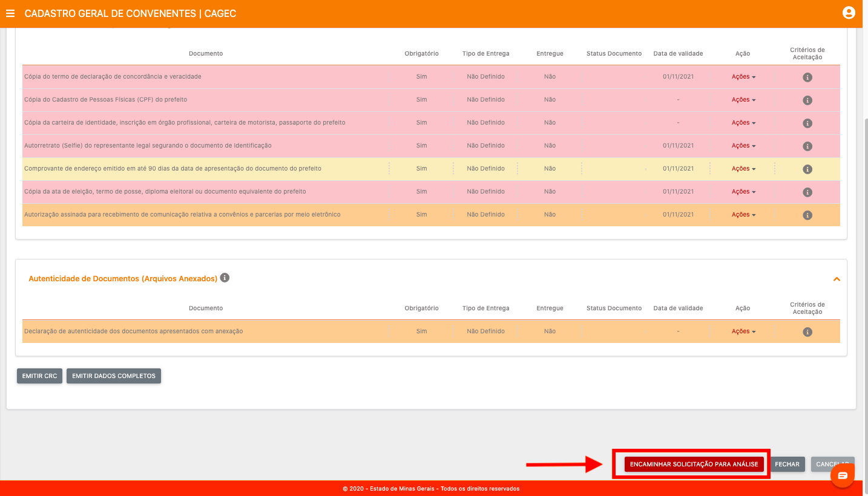Screen dimensions: 868x496
Task: Open Ações dropdown for carteira de identidade row
Action: [743, 123]
